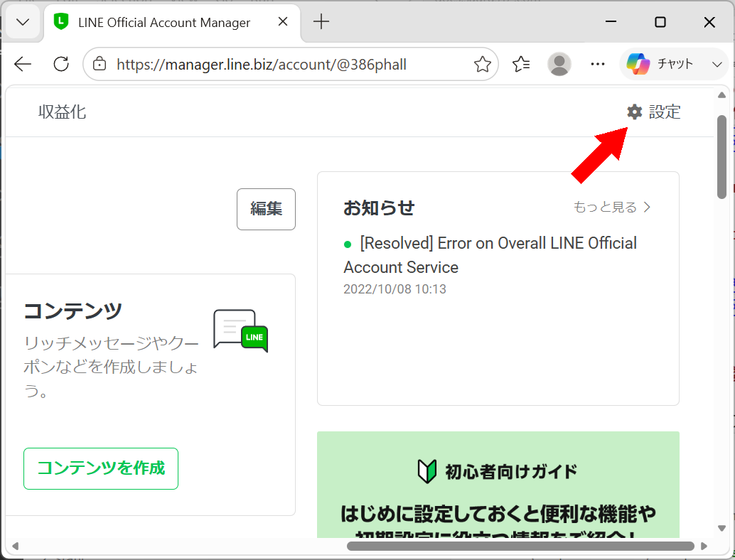Click the 初心者向けガイド beginner mark icon
Screen dimensions: 735x560
click(x=426, y=471)
